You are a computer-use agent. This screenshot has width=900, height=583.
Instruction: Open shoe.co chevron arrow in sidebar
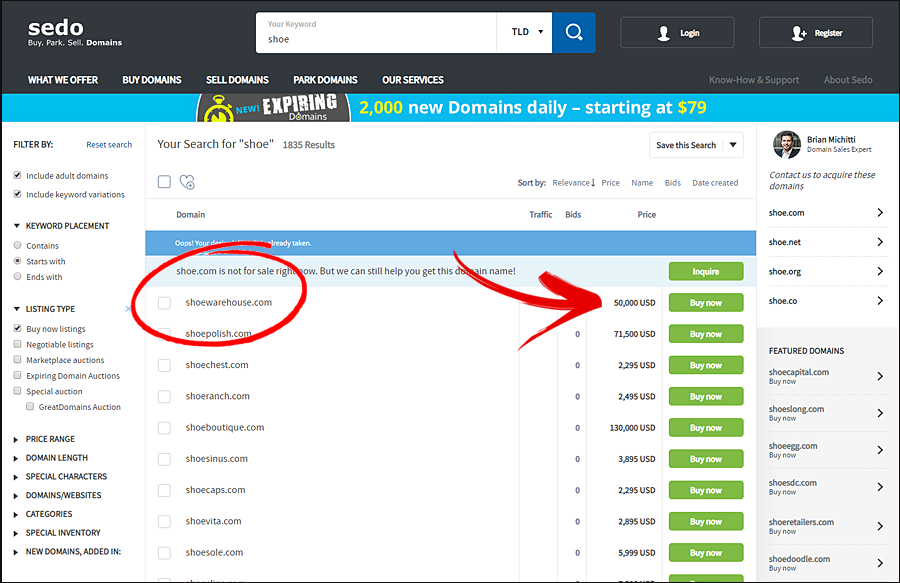point(880,300)
